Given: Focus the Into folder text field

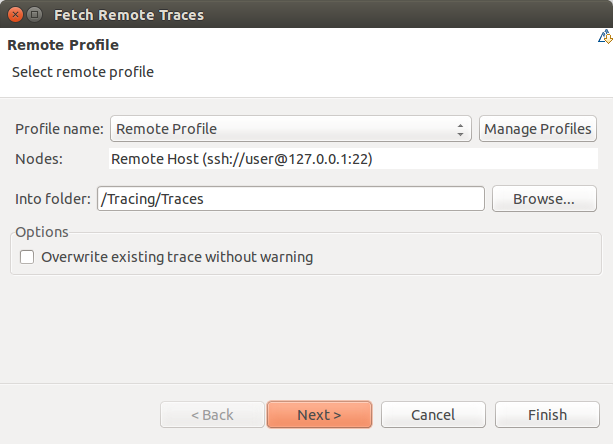Looking at the screenshot, I should point(290,199).
